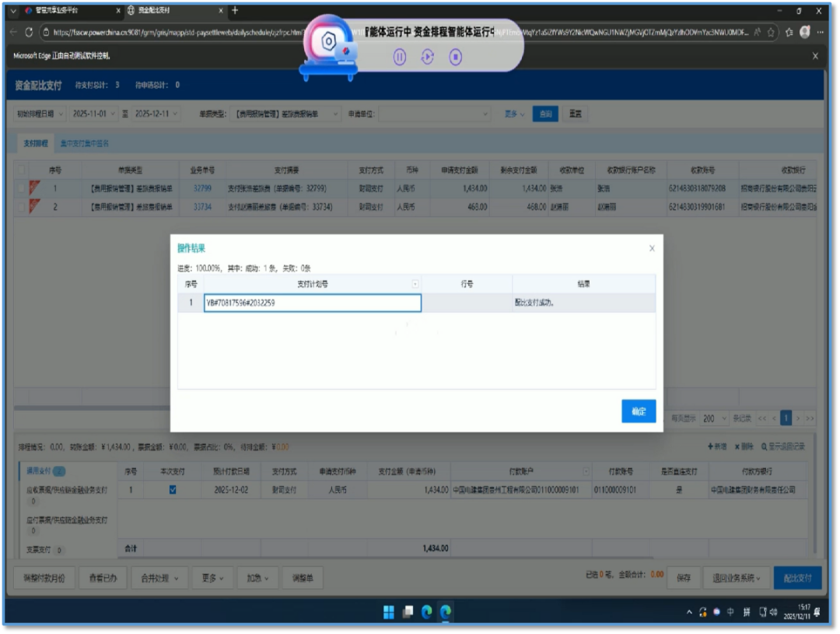This screenshot has width=840, height=634.
Task: Go back using the browser back arrow
Action: click(x=13, y=33)
